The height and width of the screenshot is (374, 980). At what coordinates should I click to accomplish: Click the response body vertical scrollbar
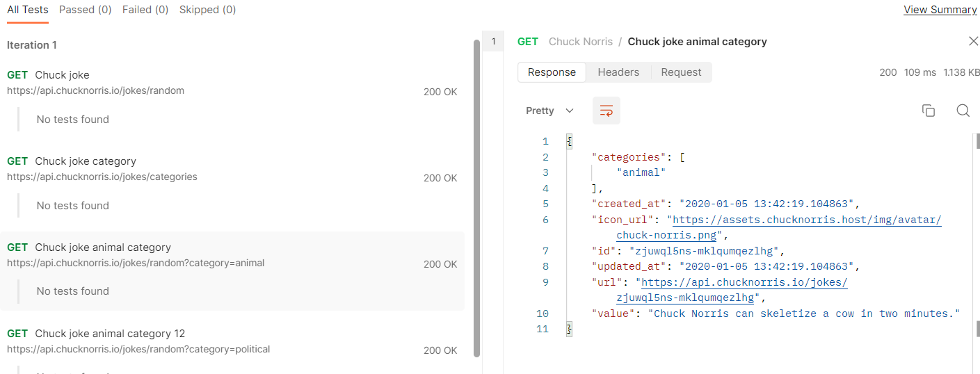click(977, 142)
